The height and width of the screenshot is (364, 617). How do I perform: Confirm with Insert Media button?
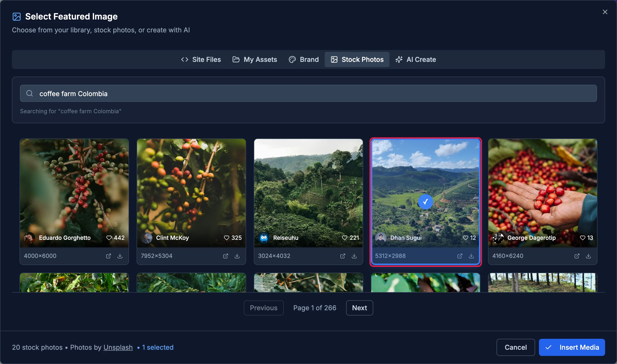(572, 347)
